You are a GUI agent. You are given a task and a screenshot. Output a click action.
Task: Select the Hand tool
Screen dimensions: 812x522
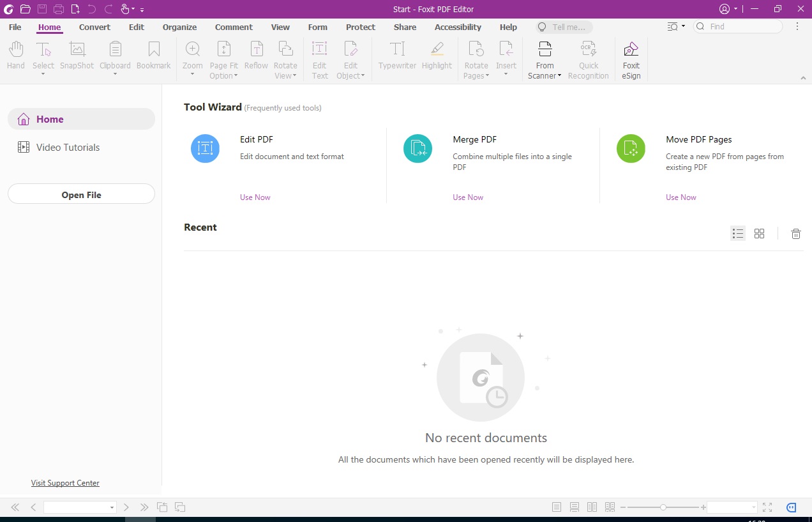(15, 58)
